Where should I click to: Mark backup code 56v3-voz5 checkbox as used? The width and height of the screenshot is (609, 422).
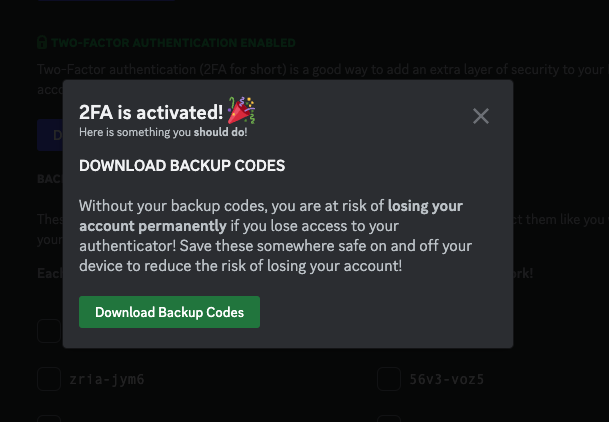(x=389, y=379)
